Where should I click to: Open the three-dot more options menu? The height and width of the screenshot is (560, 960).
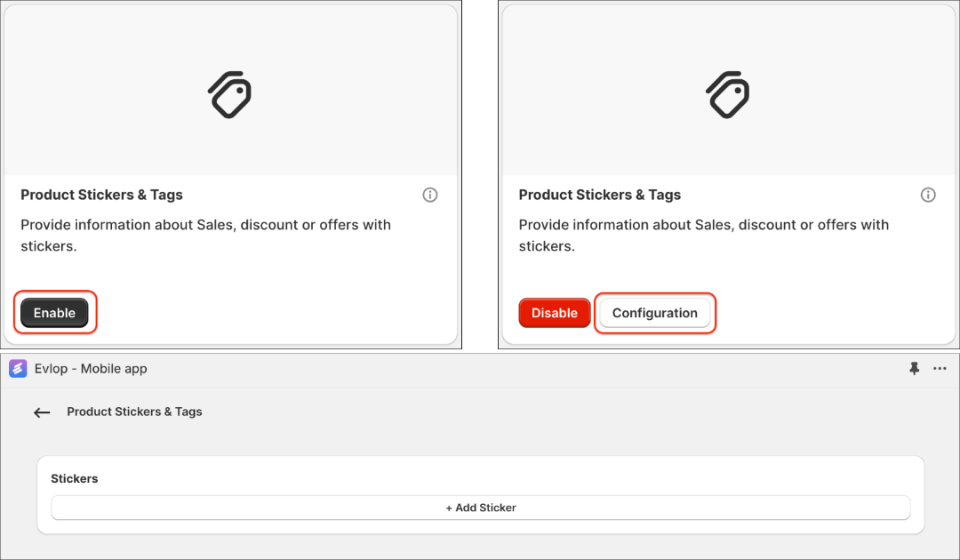pyautogui.click(x=940, y=369)
